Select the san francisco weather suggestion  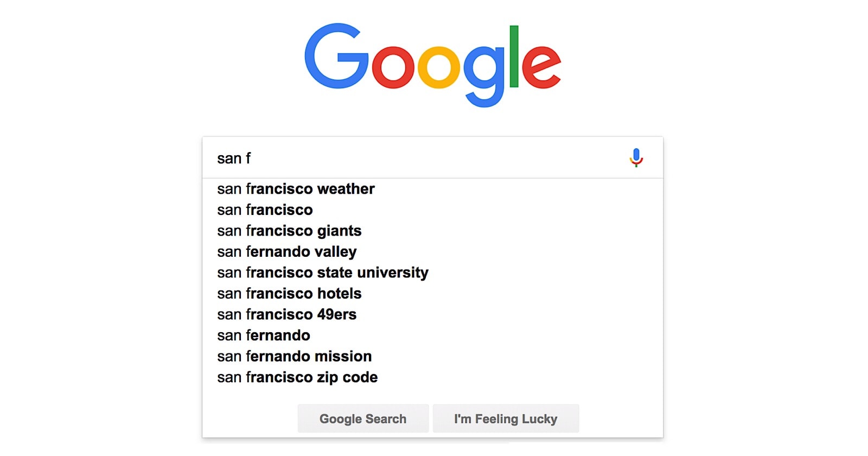coord(296,189)
